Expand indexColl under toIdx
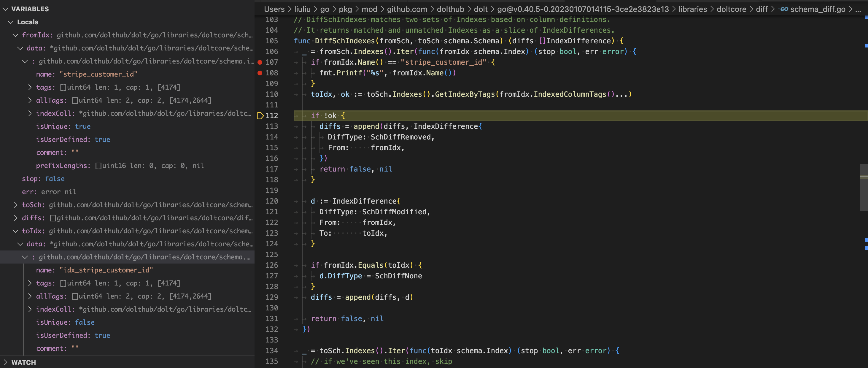This screenshot has height=368, width=868. (x=29, y=309)
